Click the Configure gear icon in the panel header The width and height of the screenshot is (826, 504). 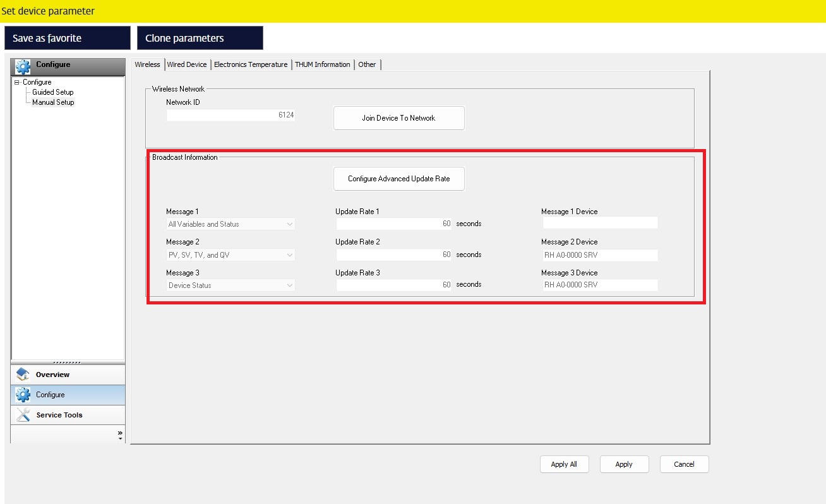point(23,66)
